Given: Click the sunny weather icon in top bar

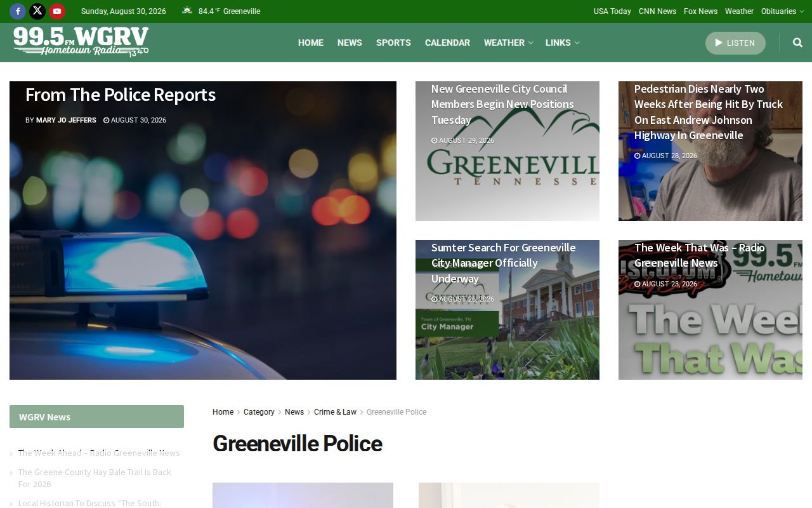Looking at the screenshot, I should 187,11.
